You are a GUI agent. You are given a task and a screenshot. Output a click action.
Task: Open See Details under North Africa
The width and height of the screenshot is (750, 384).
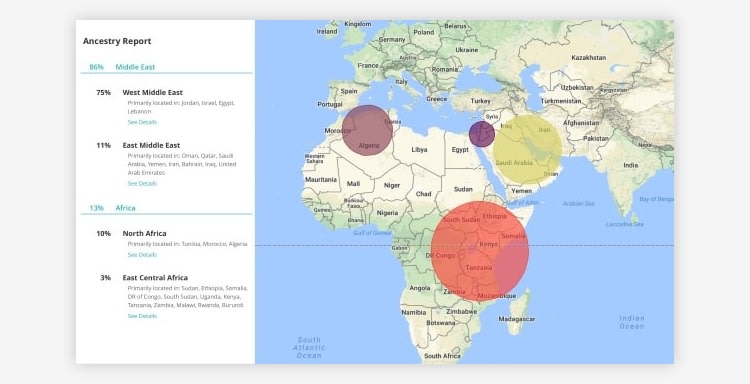point(142,255)
